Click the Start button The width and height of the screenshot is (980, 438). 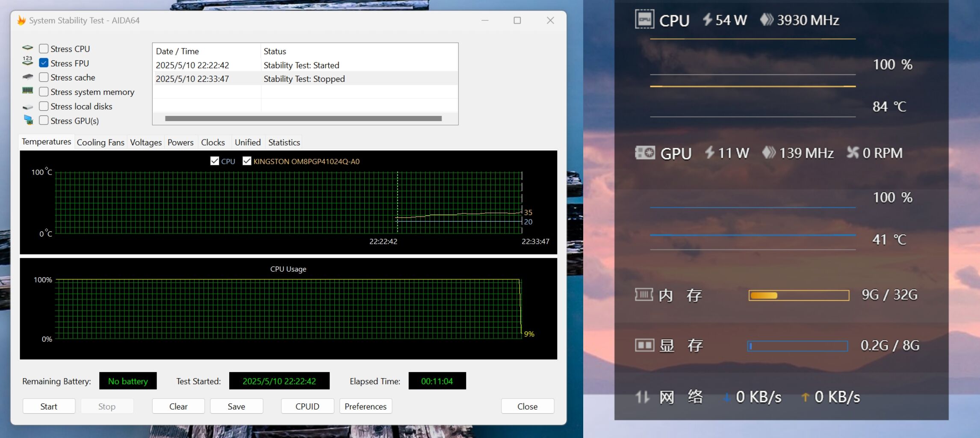click(x=49, y=406)
